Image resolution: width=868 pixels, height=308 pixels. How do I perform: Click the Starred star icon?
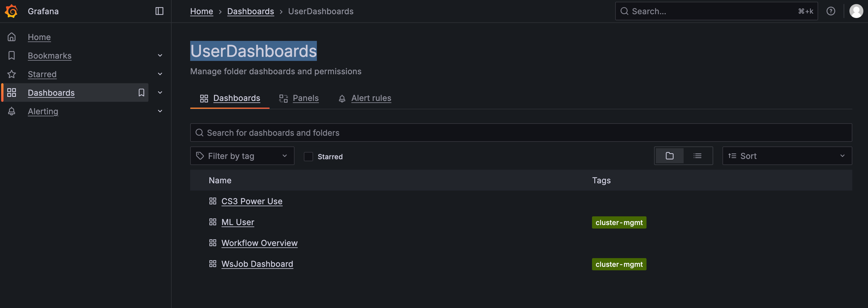[12, 74]
